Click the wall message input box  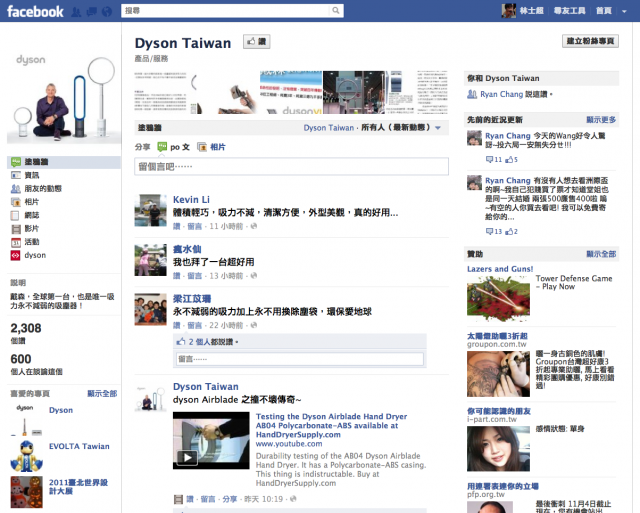[291, 167]
